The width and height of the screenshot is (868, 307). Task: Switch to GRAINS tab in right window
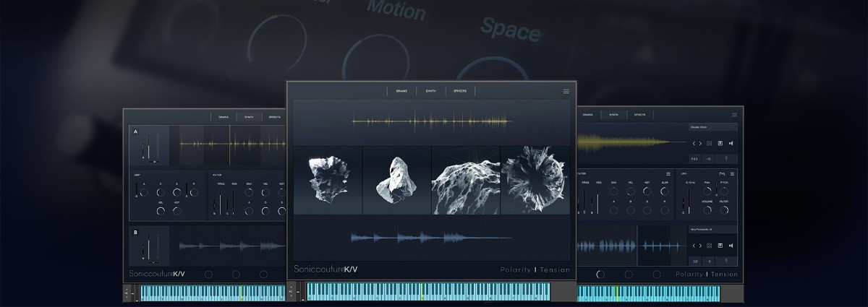(587, 115)
